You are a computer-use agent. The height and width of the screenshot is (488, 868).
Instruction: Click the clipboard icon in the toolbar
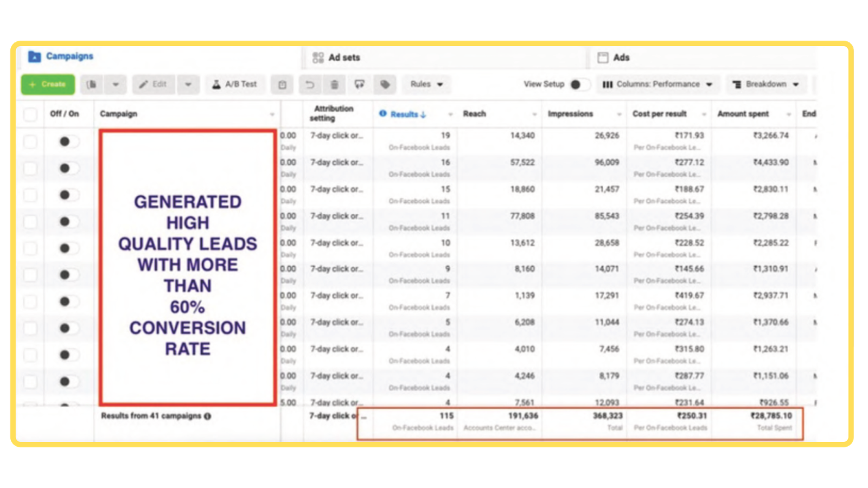282,85
